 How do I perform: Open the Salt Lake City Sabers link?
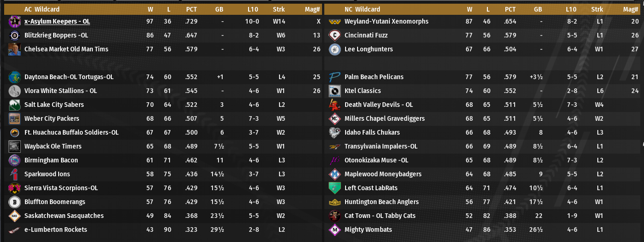pos(54,105)
